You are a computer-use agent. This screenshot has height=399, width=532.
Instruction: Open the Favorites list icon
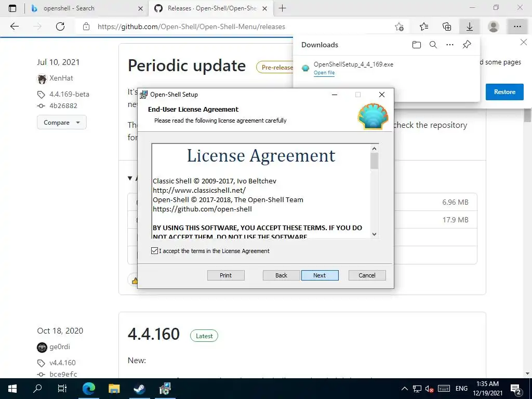(x=424, y=26)
